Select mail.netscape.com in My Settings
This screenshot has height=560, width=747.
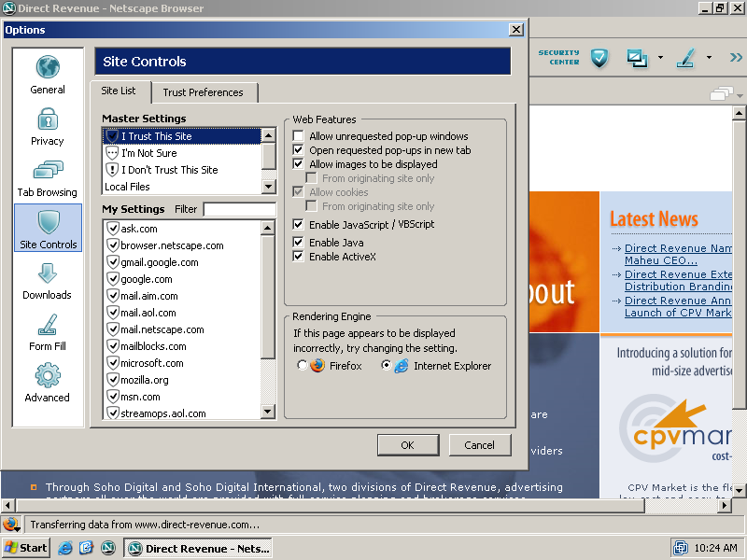[183, 329]
